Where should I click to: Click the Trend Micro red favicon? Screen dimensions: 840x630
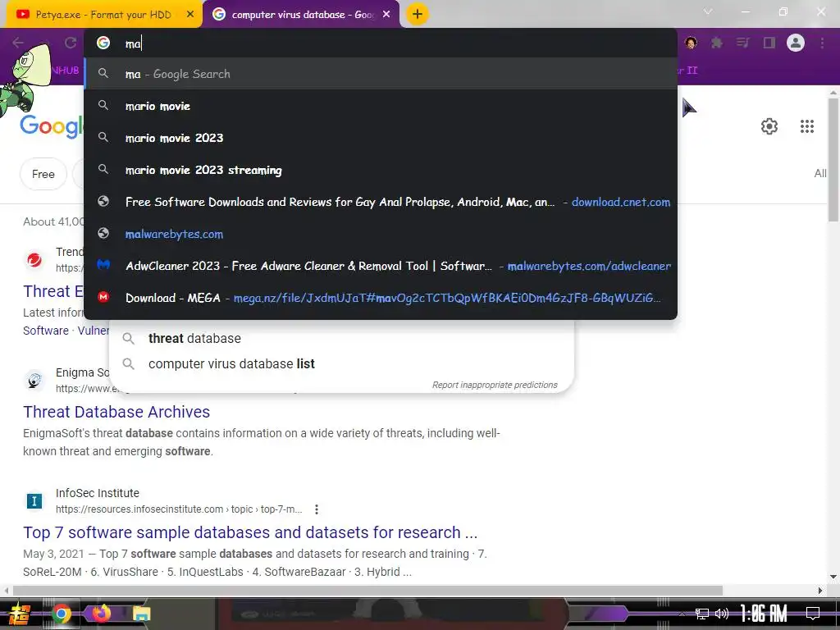click(x=34, y=260)
